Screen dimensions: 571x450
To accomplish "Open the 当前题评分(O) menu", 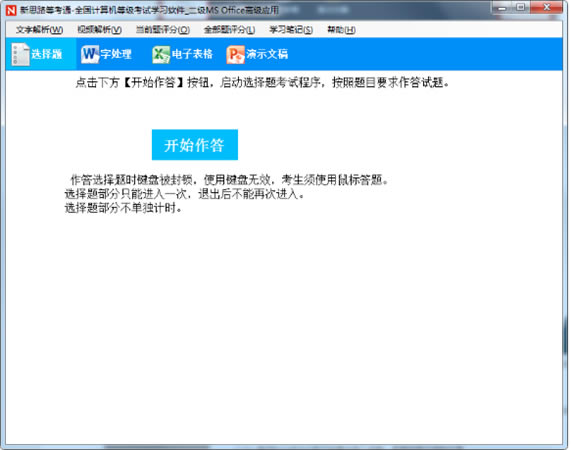I will point(162,29).
